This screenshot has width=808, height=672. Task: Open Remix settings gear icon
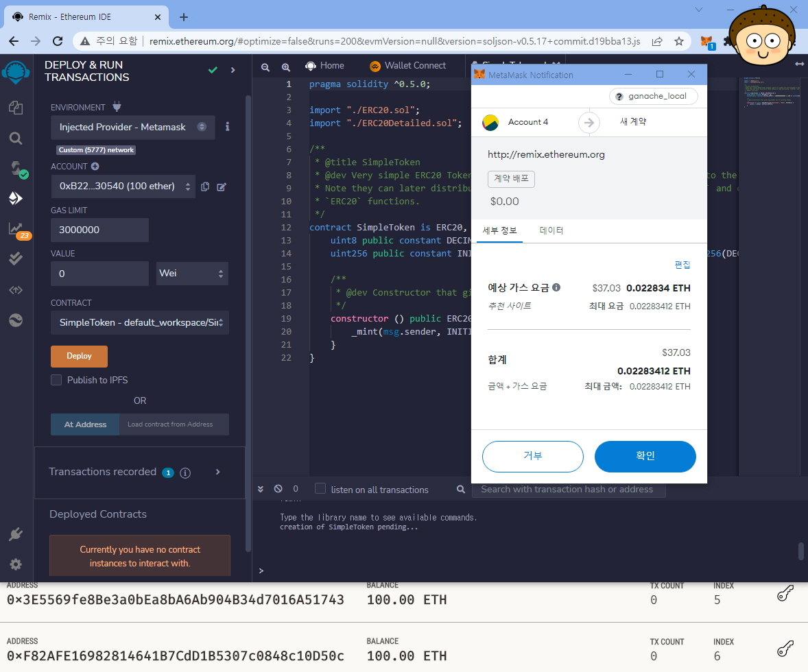coord(16,564)
